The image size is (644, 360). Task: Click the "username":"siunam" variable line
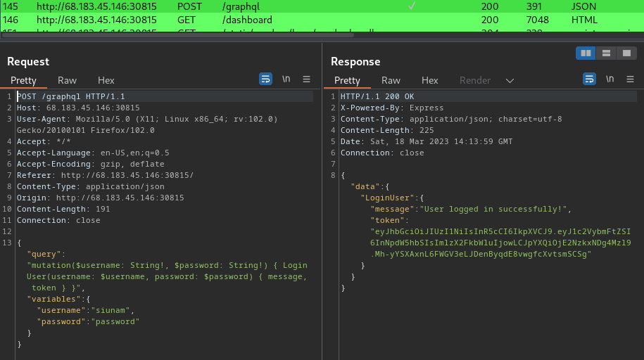click(85, 310)
